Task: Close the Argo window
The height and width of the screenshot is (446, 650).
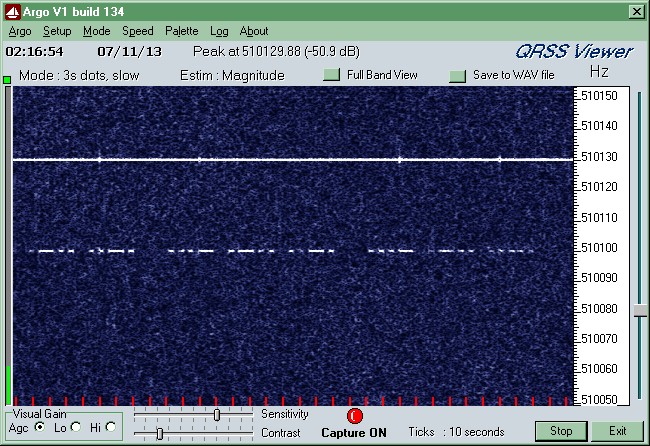Action: point(635,11)
